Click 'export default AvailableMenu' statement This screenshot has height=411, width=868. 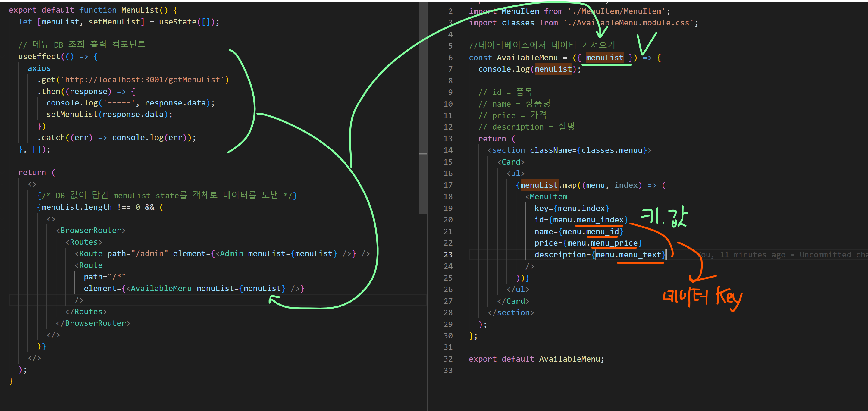[x=536, y=359]
